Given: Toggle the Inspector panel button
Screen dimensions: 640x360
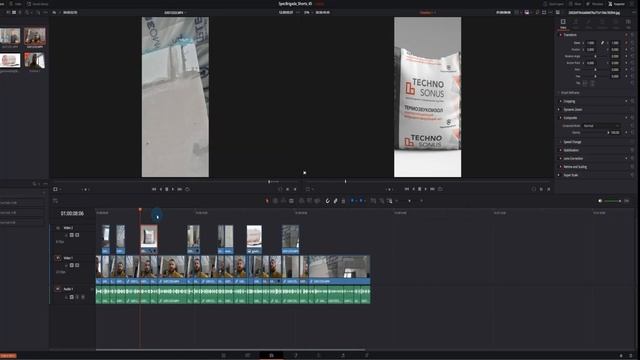Looking at the screenshot, I should (x=616, y=4).
